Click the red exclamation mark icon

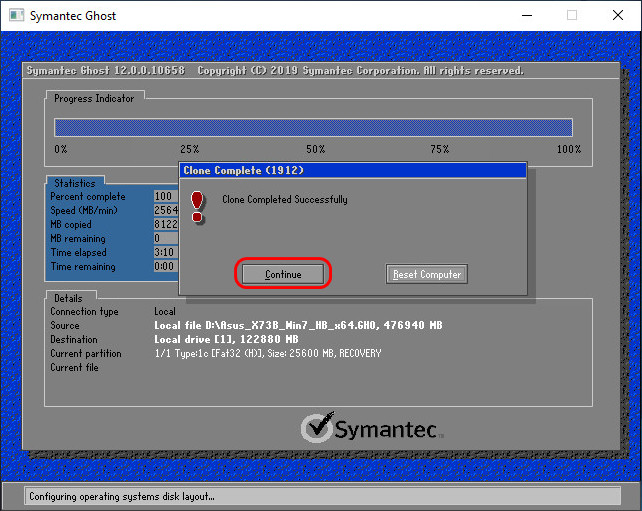coord(197,207)
